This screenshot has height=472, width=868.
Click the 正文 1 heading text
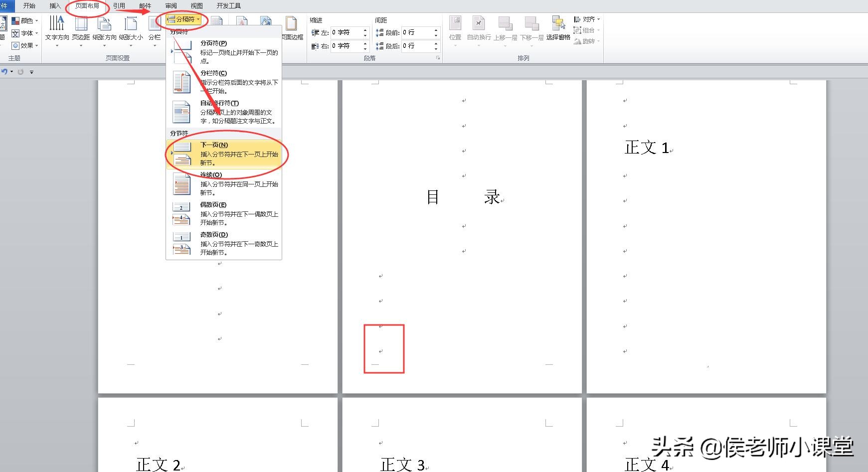pyautogui.click(x=647, y=148)
